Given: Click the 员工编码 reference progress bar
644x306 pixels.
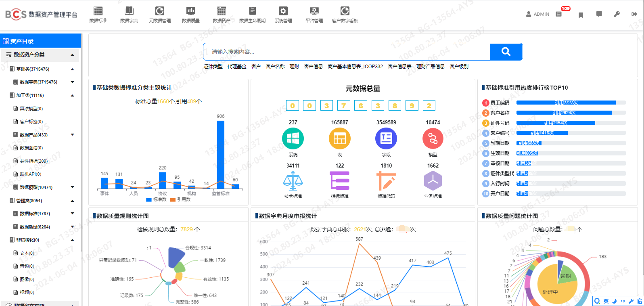Looking at the screenshot, I should tap(571, 103).
